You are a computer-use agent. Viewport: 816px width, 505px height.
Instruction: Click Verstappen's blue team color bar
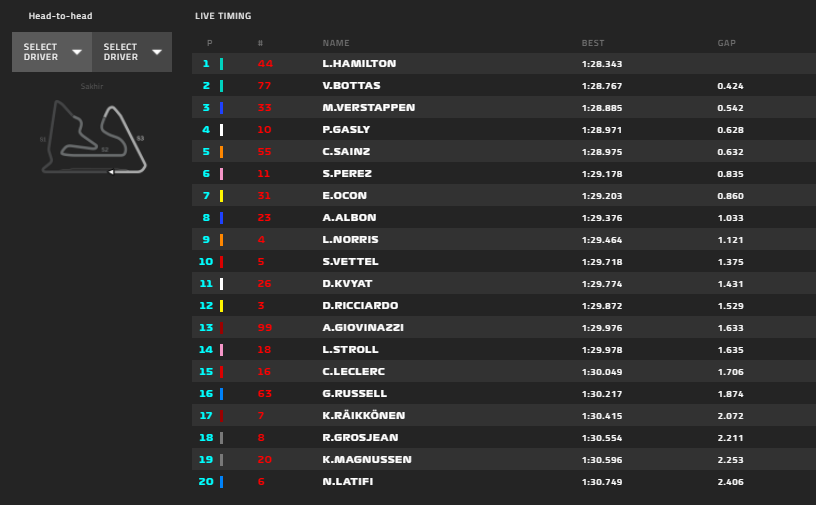[x=222, y=108]
